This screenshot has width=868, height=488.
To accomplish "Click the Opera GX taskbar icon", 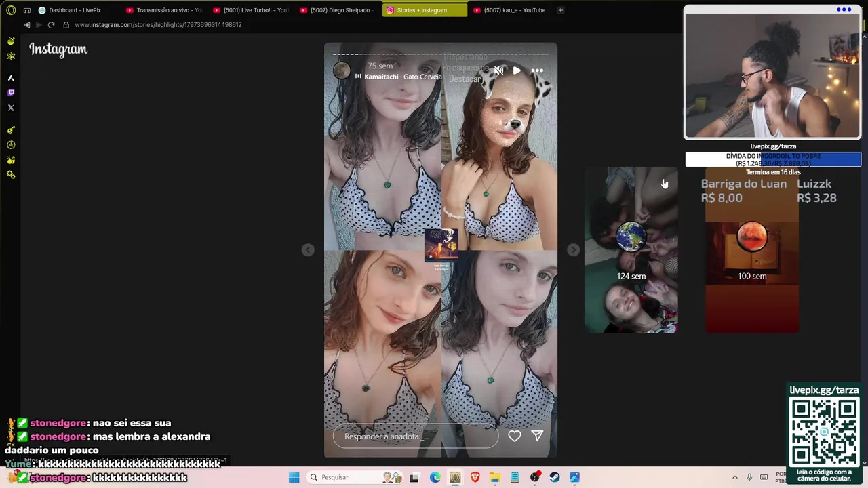I will click(455, 477).
